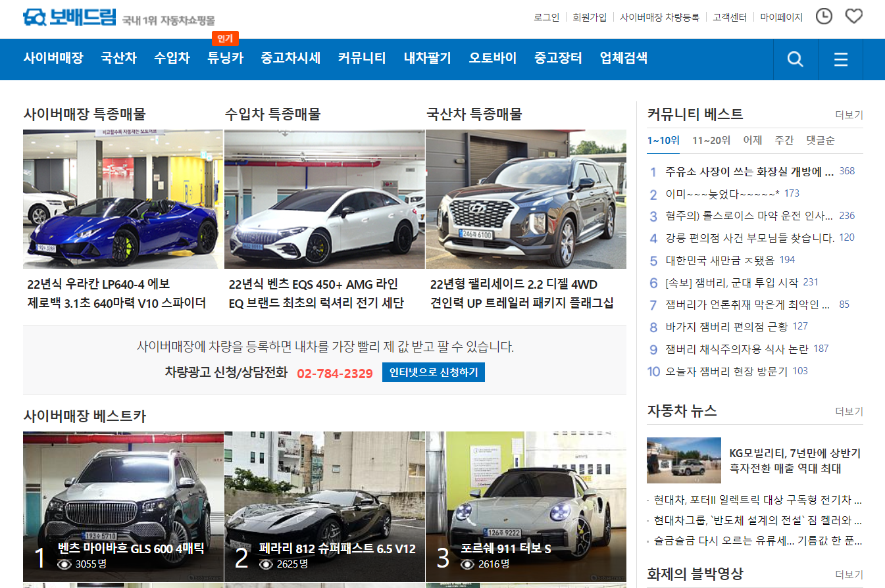Open news 슬금슬금 다시 오르는 유류세

(x=757, y=542)
